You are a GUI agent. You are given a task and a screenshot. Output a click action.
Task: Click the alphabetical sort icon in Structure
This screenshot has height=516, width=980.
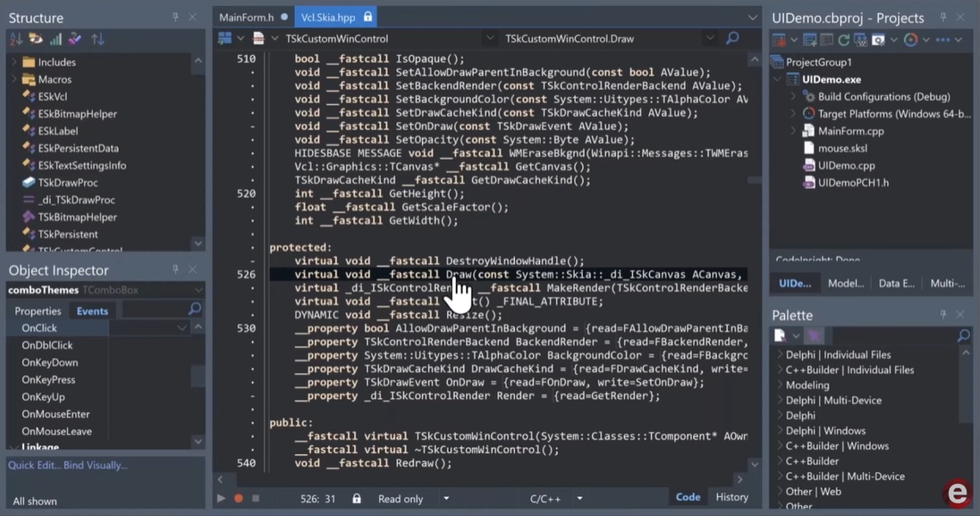click(x=15, y=40)
